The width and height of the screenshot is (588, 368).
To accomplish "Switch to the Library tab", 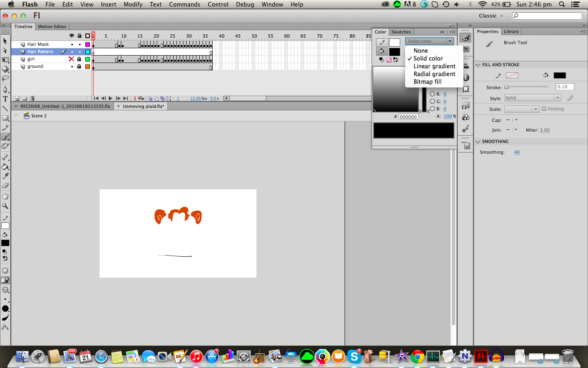I will pyautogui.click(x=511, y=31).
